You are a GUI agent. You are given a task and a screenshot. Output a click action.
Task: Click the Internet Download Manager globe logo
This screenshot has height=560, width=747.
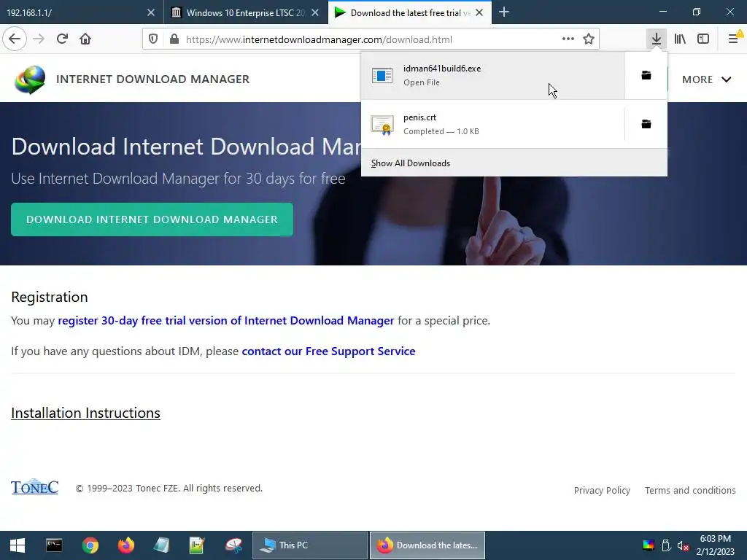point(30,79)
